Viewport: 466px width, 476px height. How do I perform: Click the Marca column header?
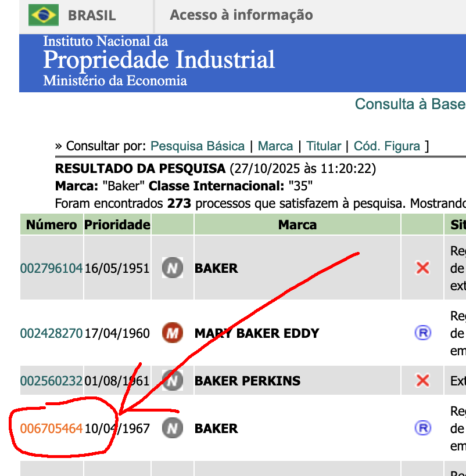297,225
